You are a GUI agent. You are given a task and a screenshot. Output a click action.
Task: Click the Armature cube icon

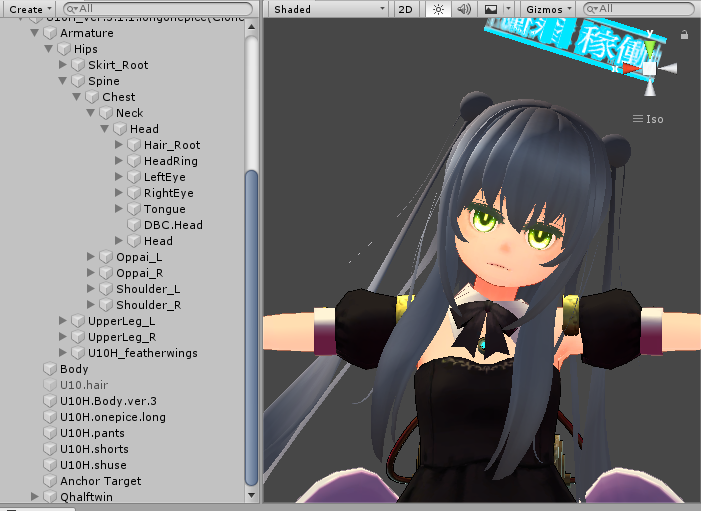(50, 33)
